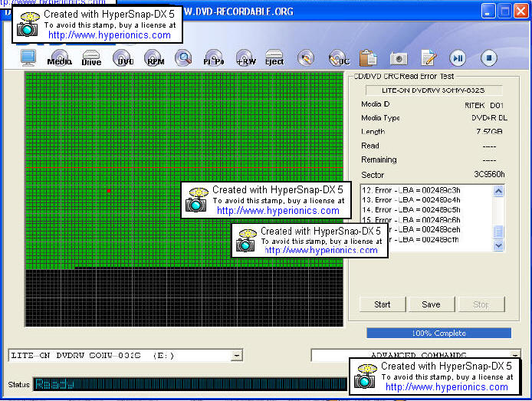Click the 100% Complete progress bar
532x401 pixels.
tap(438, 333)
